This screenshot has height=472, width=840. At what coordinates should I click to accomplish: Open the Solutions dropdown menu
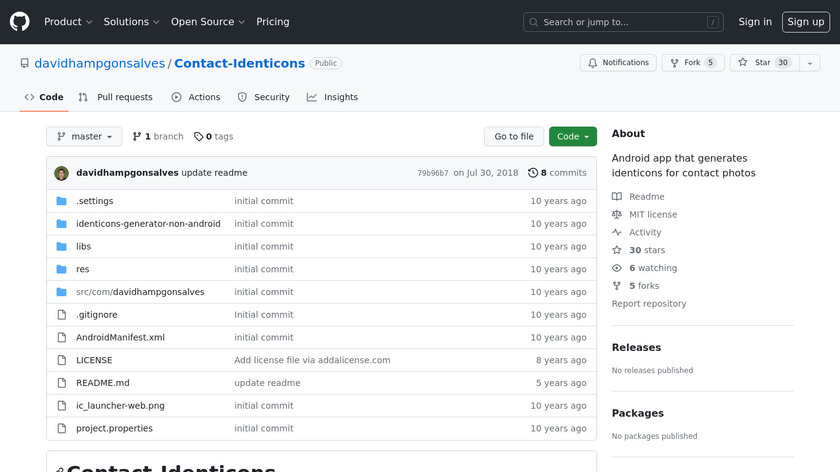pos(131,22)
